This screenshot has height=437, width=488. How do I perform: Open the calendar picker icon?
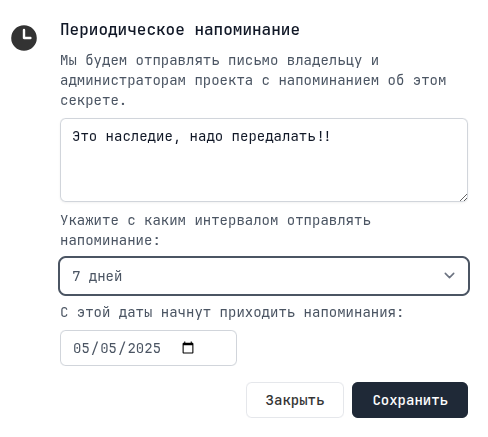(x=188, y=348)
